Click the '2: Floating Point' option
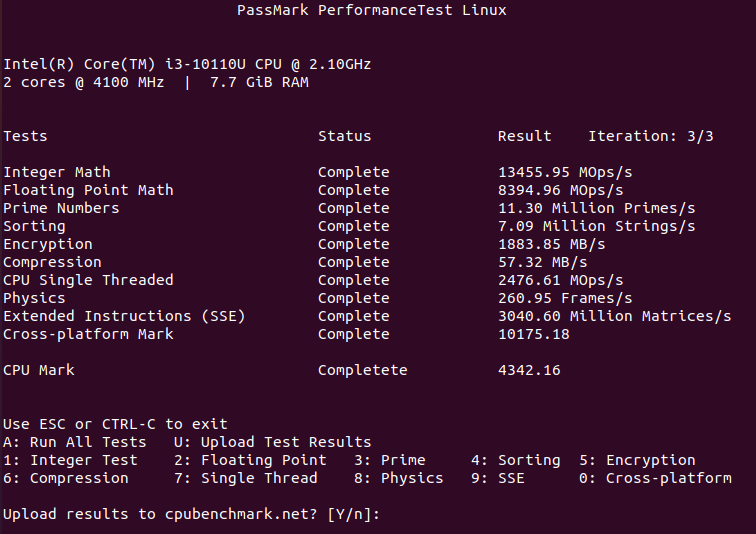This screenshot has width=756, height=534. (x=250, y=460)
